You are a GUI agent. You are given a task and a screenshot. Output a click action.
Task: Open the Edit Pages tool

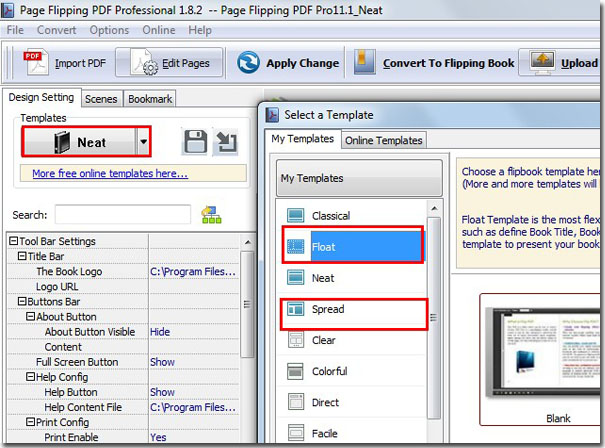coord(169,63)
